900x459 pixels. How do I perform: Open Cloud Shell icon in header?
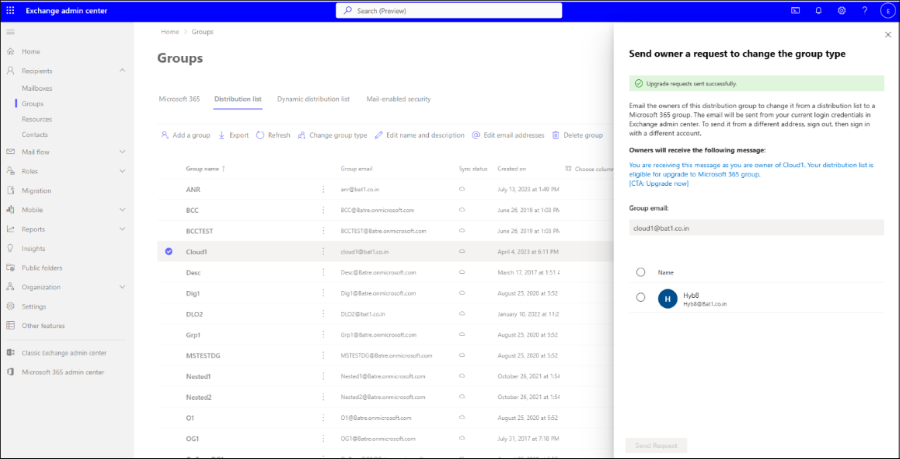796,10
